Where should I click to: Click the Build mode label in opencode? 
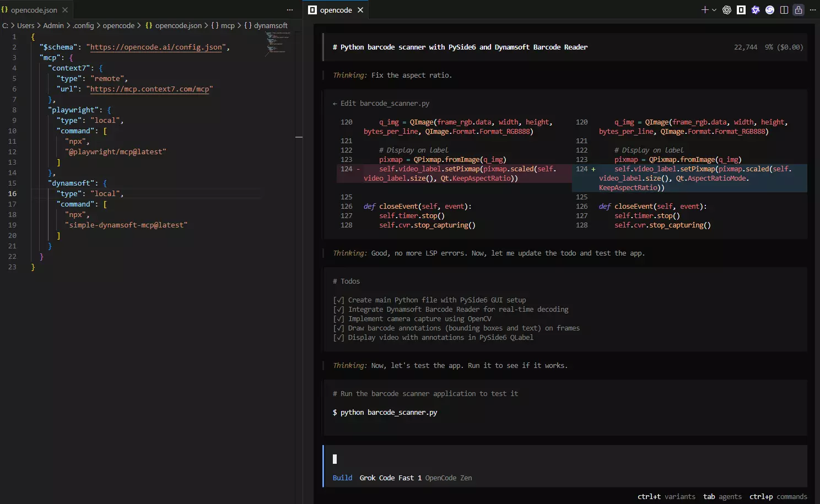point(342,478)
